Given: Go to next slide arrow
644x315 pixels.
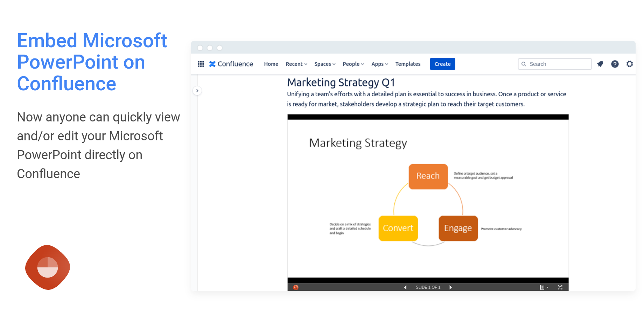Looking at the screenshot, I should coord(450,287).
